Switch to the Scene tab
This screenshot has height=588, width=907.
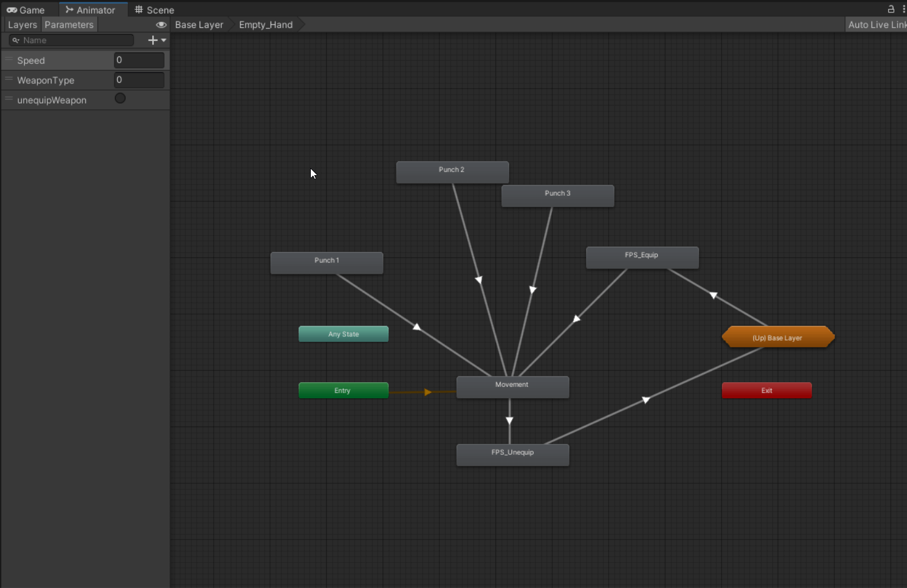[x=155, y=10]
